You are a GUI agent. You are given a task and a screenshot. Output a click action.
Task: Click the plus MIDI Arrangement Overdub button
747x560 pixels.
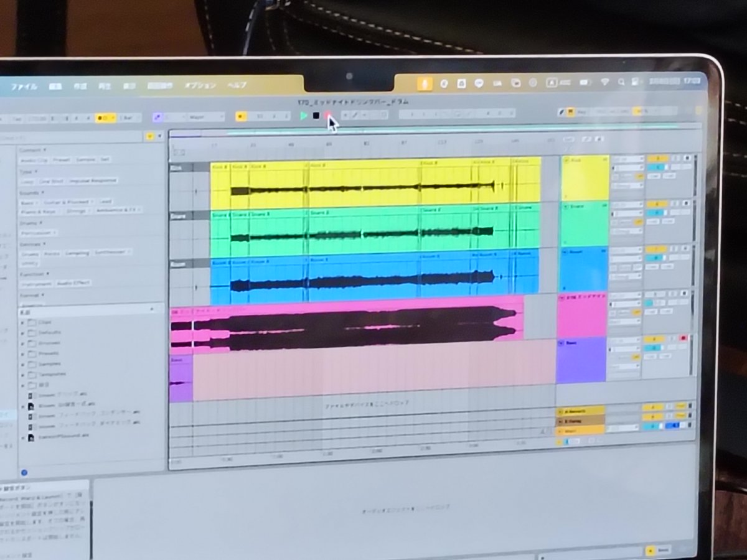(345, 116)
